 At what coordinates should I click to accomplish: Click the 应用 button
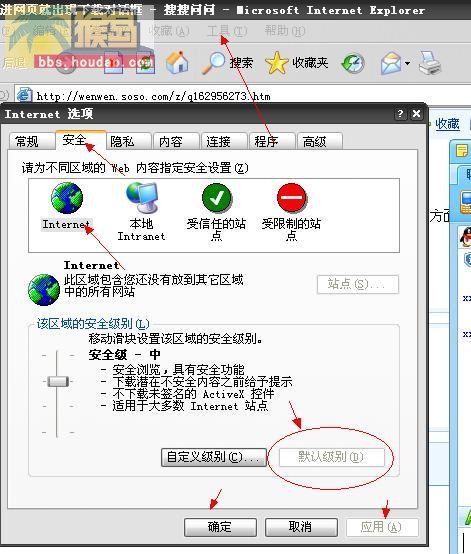pos(382,527)
